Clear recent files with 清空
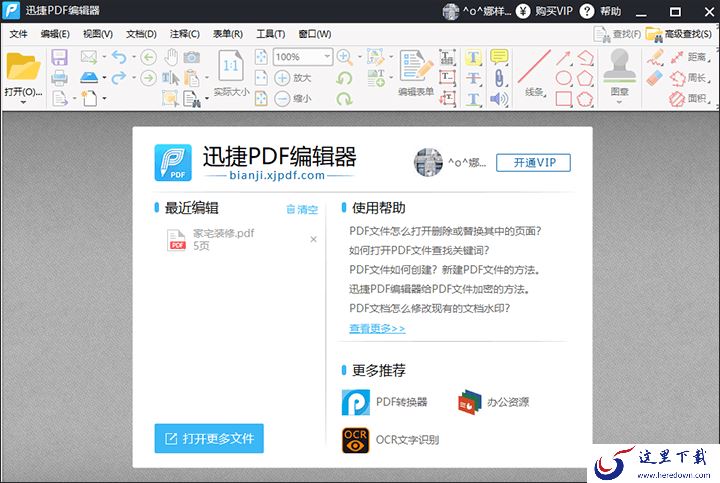 (x=302, y=209)
